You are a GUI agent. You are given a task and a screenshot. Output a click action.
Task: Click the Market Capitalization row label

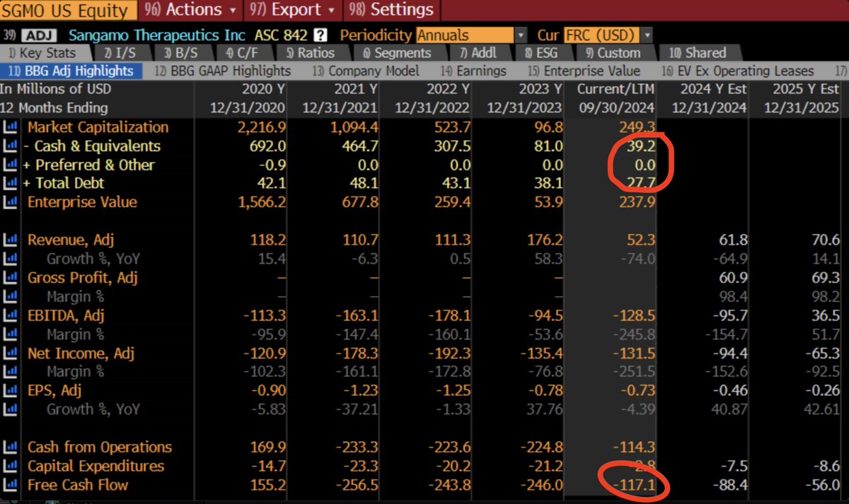98,127
